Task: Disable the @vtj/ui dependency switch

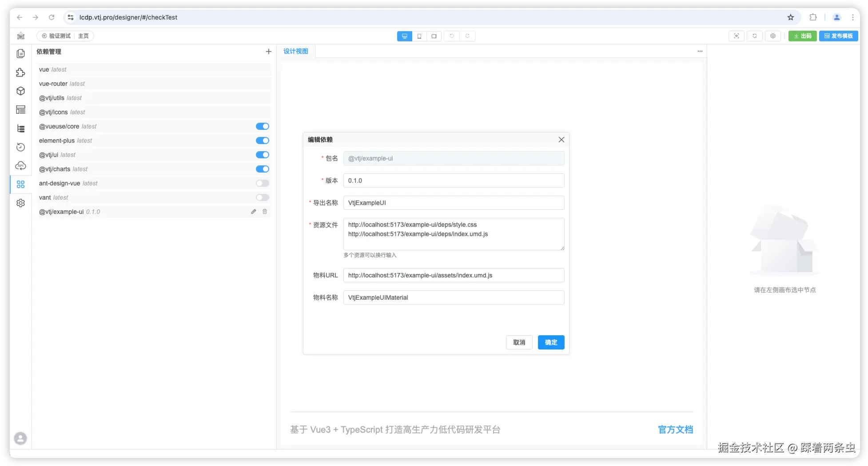Action: [263, 155]
